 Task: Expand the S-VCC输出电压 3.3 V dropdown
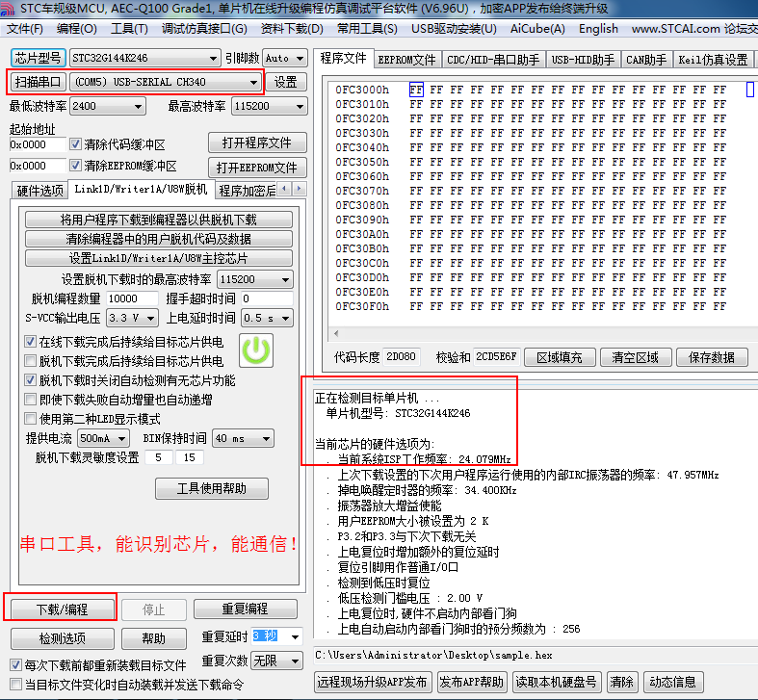132,318
